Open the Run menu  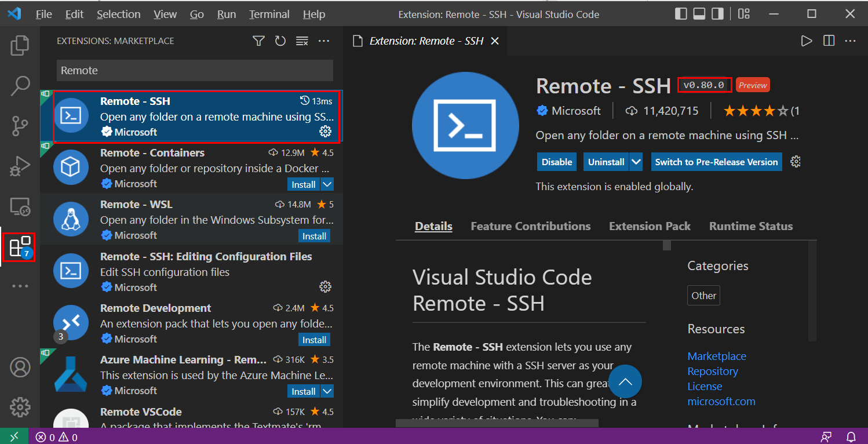[227, 14]
